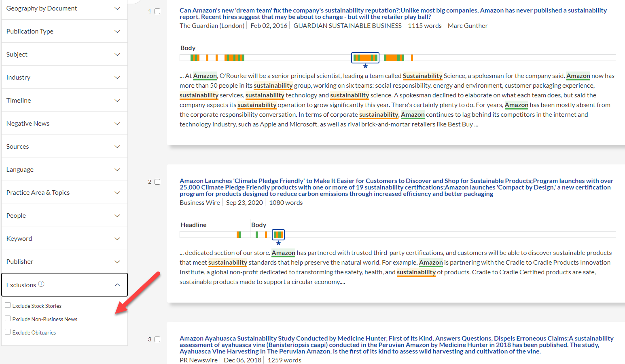Click highlighted hit segment in result 2 body bar
The image size is (625, 364).
(278, 234)
